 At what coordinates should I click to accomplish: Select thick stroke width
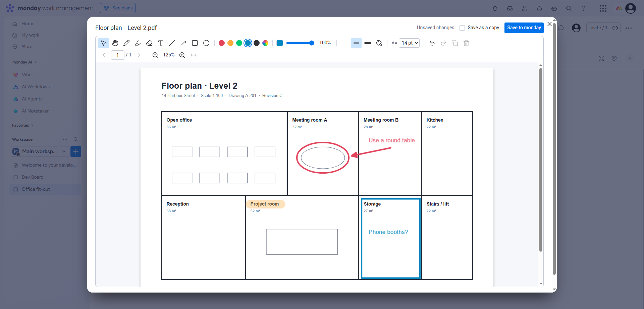pos(368,43)
